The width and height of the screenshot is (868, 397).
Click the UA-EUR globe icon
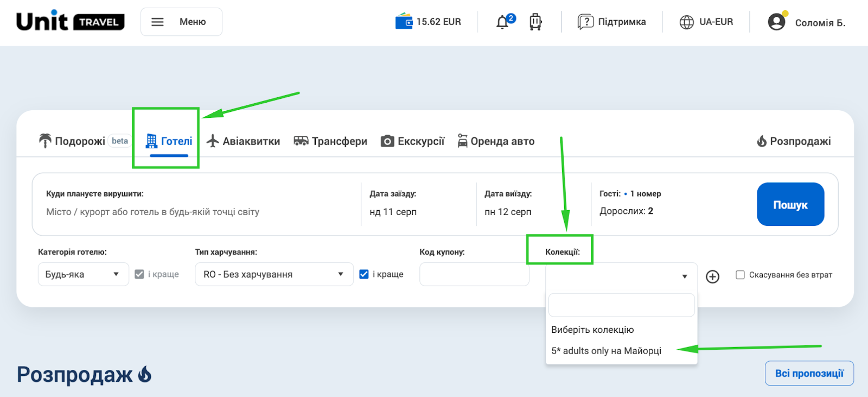[x=687, y=22]
